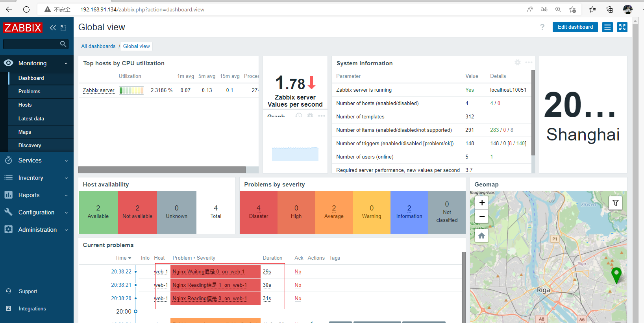The image size is (644, 323).
Task: Open Latest data page
Action: (x=41, y=118)
